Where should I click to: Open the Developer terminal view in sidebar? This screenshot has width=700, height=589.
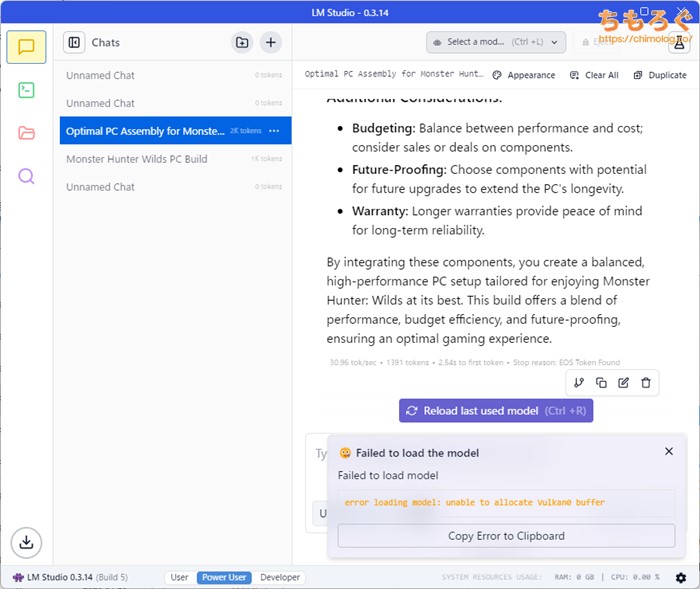(x=26, y=90)
